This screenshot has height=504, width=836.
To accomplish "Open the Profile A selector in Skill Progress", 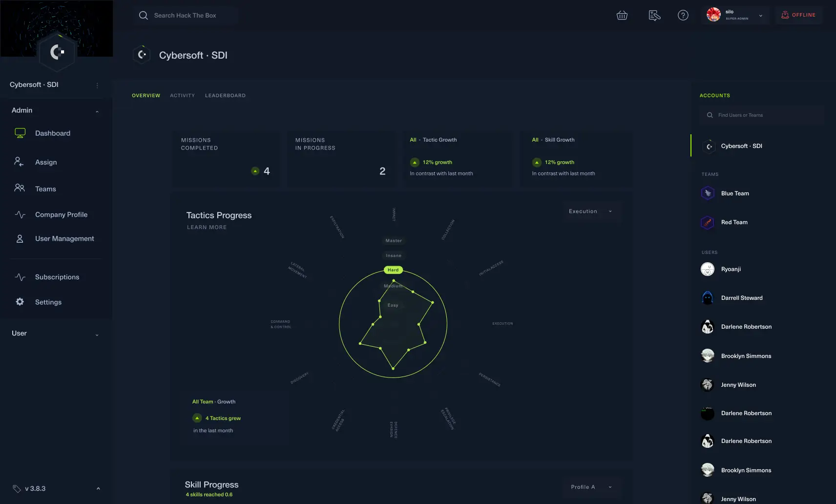I will coord(591,487).
